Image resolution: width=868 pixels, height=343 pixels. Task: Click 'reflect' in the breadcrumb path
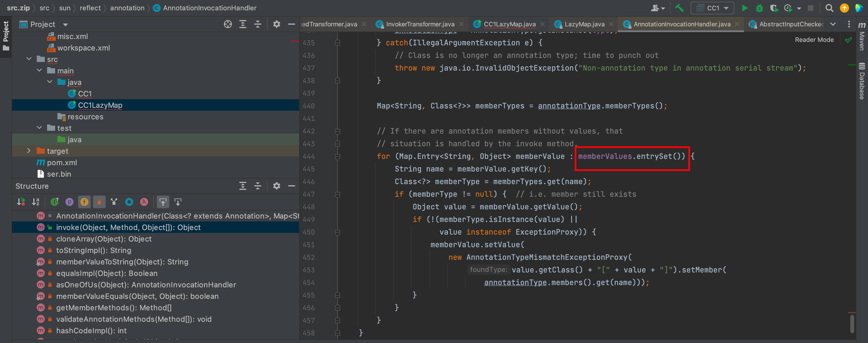(90, 8)
